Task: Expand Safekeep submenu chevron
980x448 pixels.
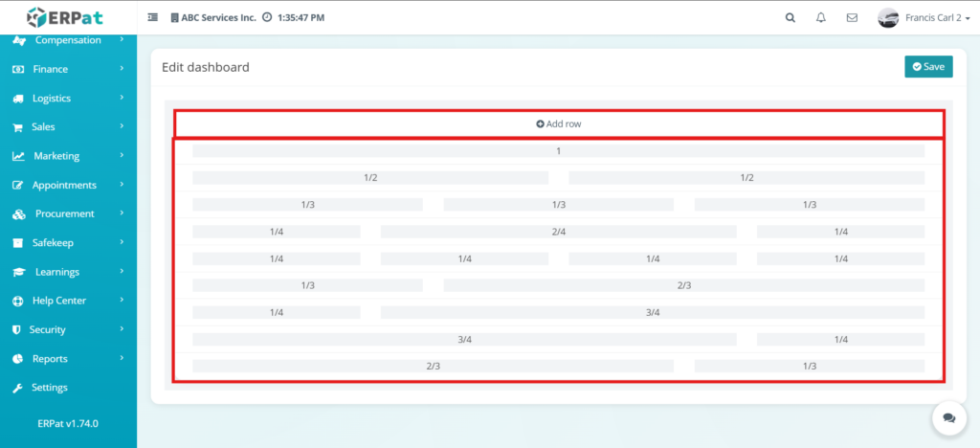Action: pos(122,242)
